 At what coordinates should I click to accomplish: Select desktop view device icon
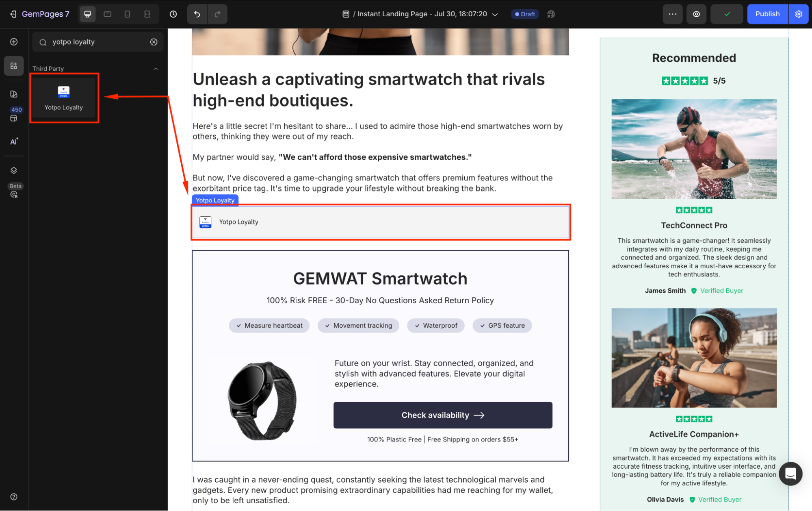pyautogui.click(x=87, y=14)
